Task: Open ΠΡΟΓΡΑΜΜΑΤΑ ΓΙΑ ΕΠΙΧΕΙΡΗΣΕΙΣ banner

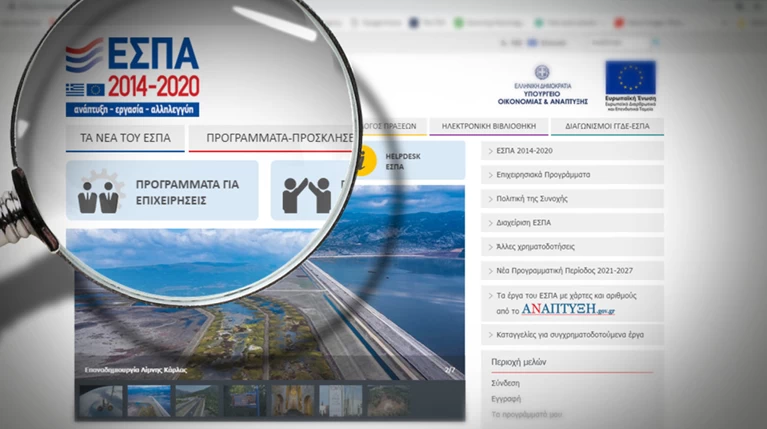Action: pos(162,191)
